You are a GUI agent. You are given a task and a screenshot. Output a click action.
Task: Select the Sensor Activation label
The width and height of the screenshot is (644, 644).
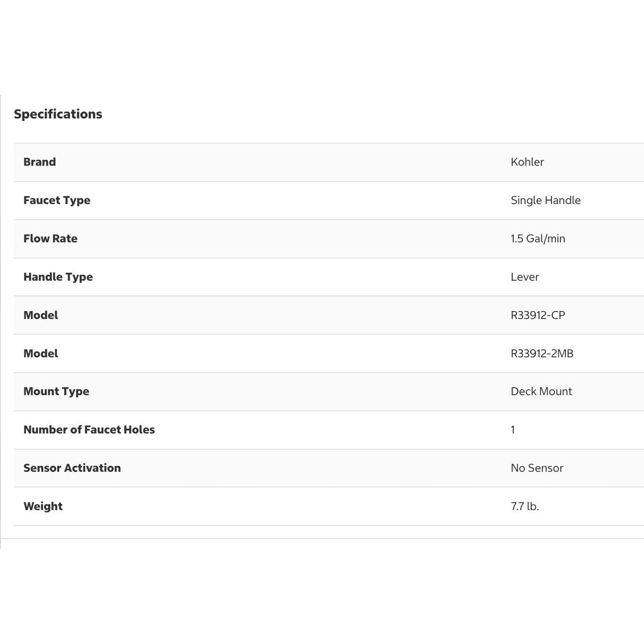tap(72, 468)
